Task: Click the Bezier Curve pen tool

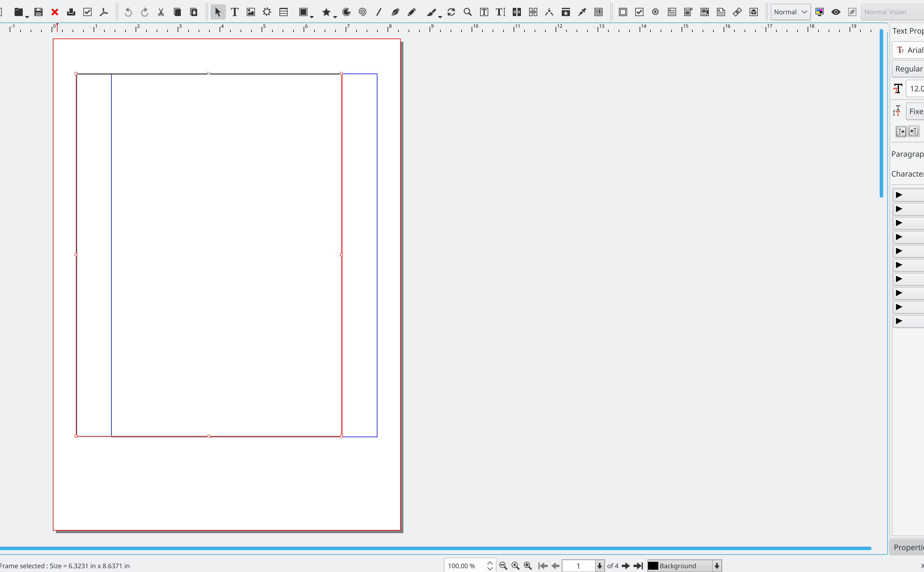Action: pyautogui.click(x=395, y=12)
